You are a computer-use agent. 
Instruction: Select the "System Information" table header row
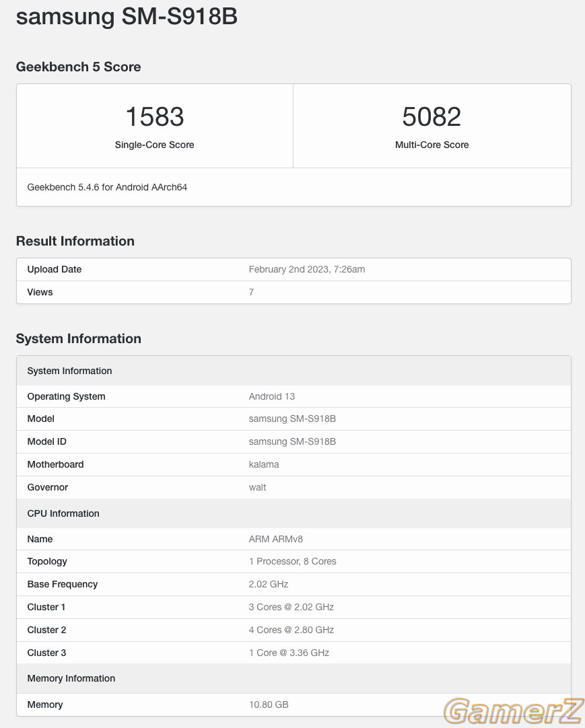(294, 371)
